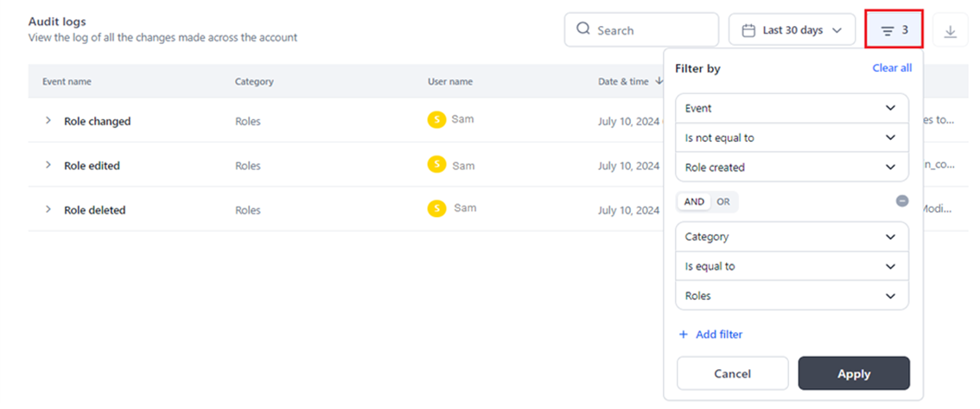Open the 'Is not equal to' operator dropdown
980x409 pixels.
(x=791, y=137)
